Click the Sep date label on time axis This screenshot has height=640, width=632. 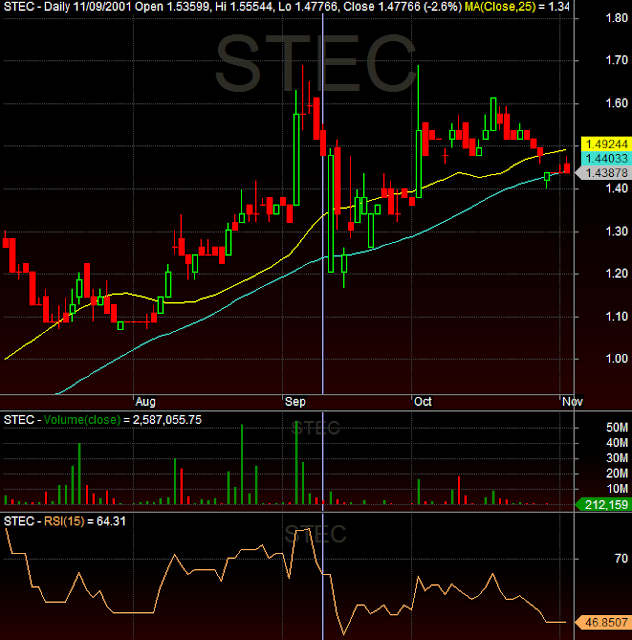pos(295,402)
